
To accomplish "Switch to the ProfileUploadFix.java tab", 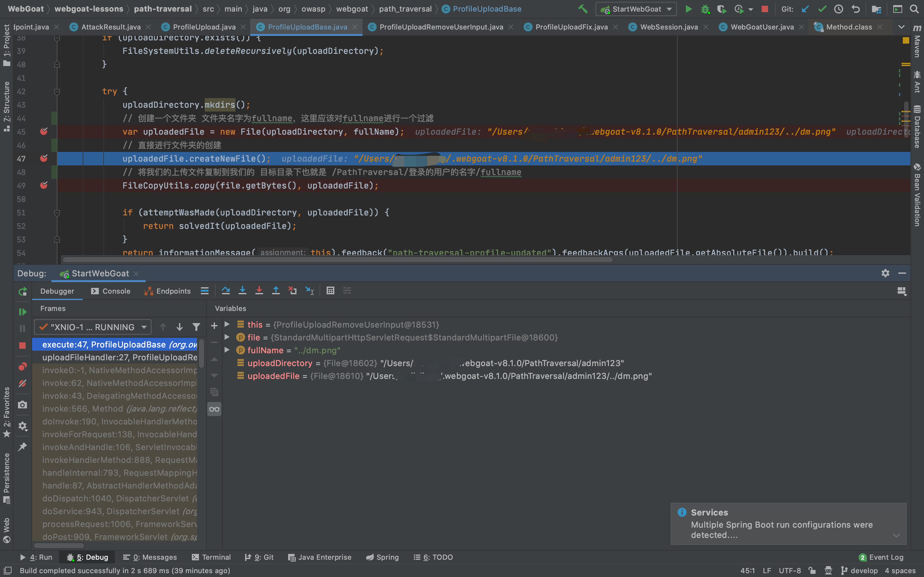I will pos(571,27).
